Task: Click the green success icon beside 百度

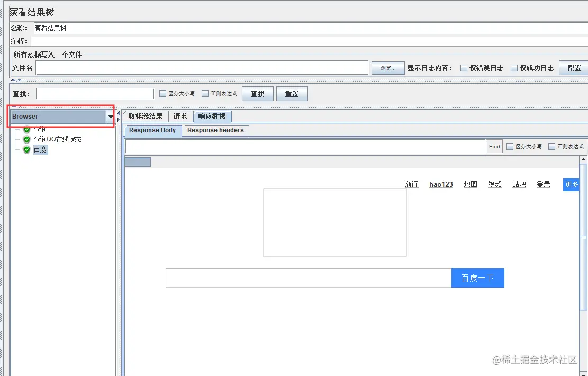Action: point(26,149)
